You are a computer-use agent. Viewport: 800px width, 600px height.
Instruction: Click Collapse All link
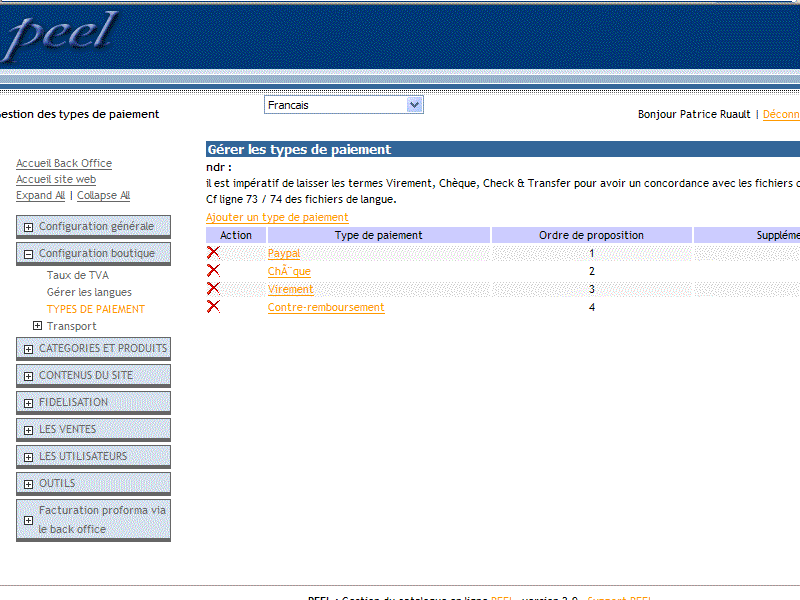tap(104, 195)
